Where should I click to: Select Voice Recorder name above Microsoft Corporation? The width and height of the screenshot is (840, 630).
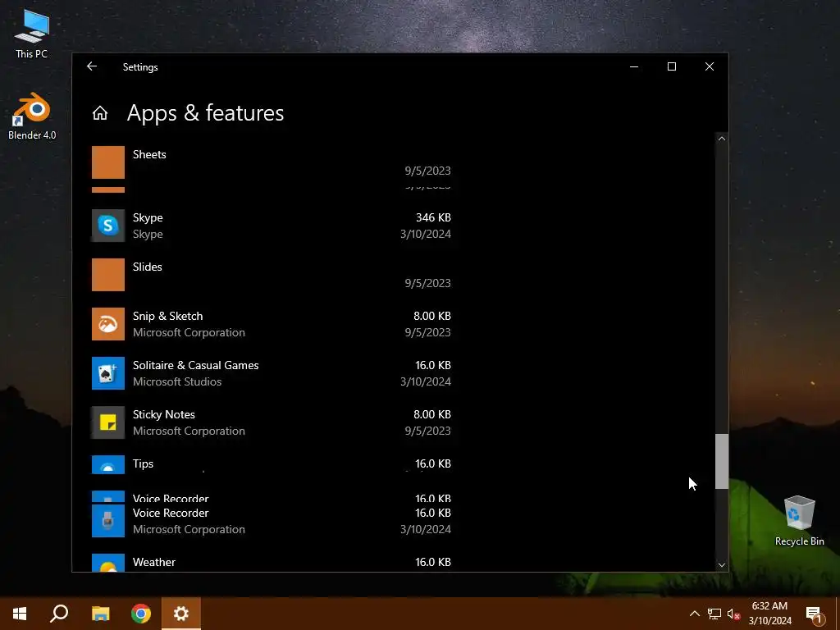click(x=171, y=514)
